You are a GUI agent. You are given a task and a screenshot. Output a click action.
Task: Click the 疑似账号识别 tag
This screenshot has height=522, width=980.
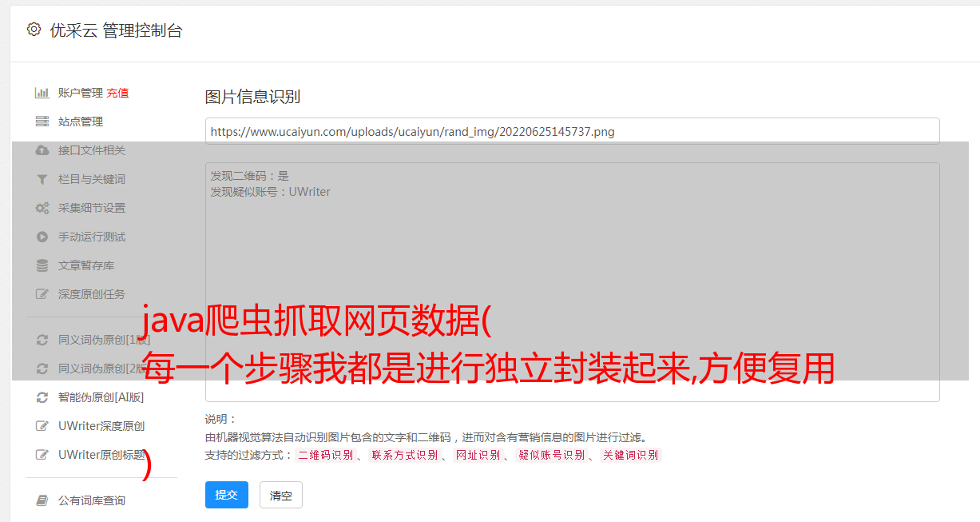[551, 455]
